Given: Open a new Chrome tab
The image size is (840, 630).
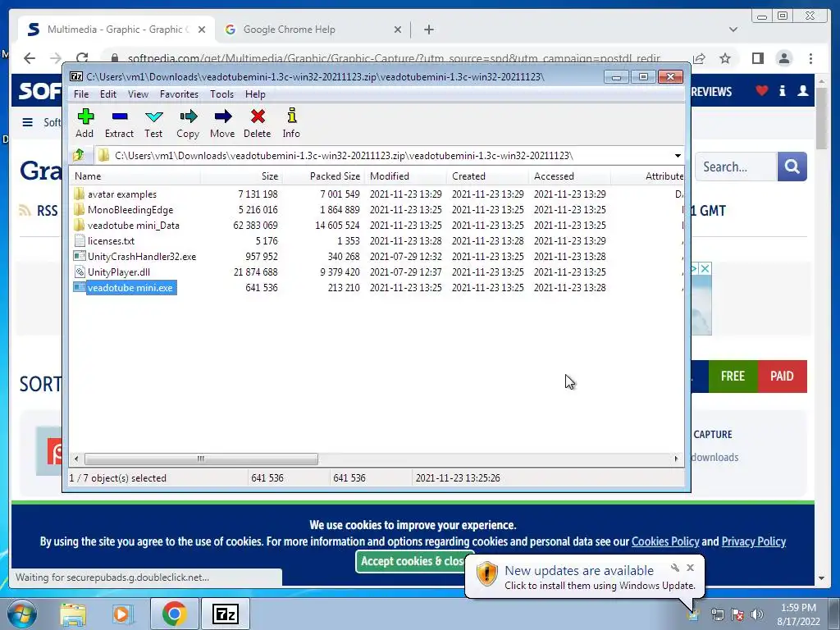Looking at the screenshot, I should 428,30.
